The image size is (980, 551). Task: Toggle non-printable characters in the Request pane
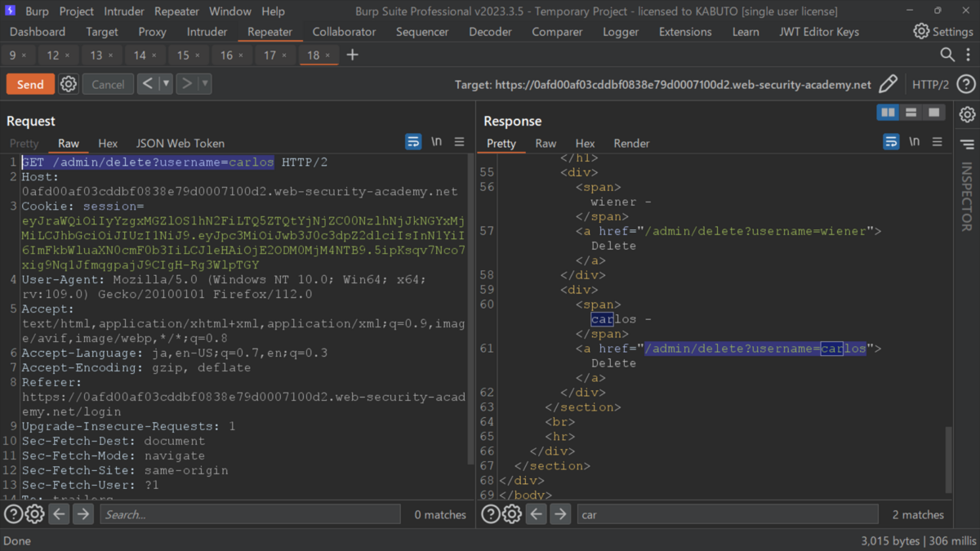tap(436, 142)
